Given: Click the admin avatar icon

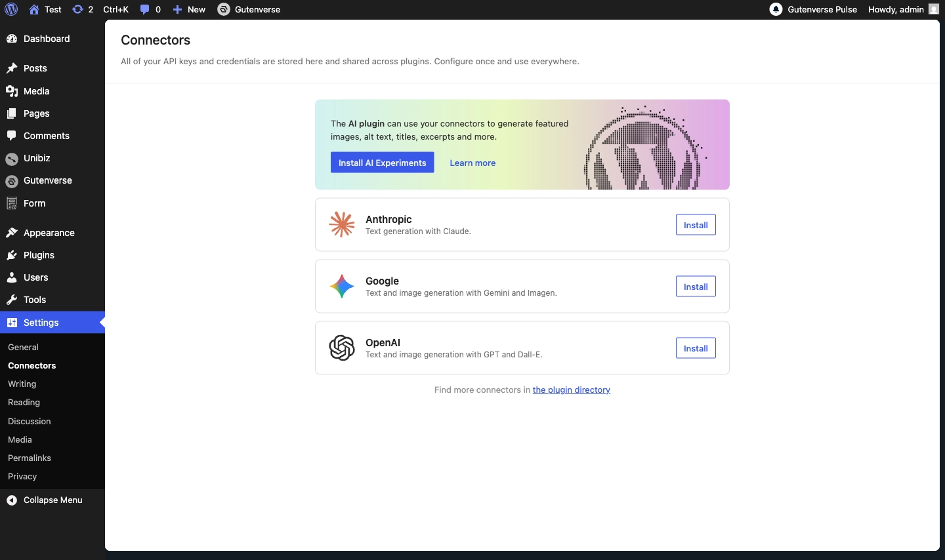Looking at the screenshot, I should pyautogui.click(x=934, y=9).
